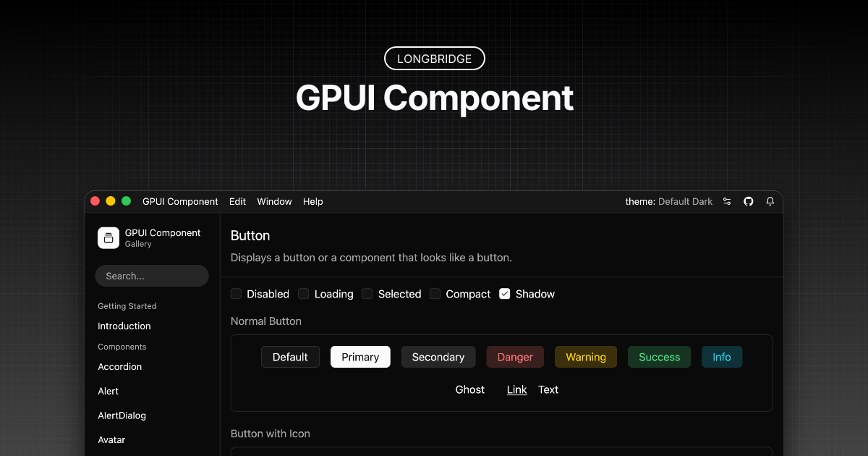The height and width of the screenshot is (456, 868).
Task: Click the notification bell icon
Action: [x=770, y=201]
